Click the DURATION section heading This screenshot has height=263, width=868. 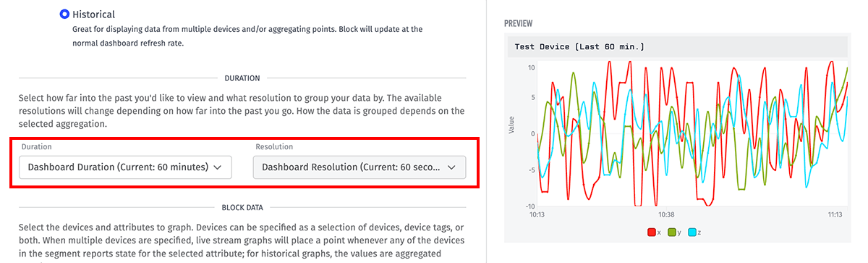pyautogui.click(x=242, y=78)
